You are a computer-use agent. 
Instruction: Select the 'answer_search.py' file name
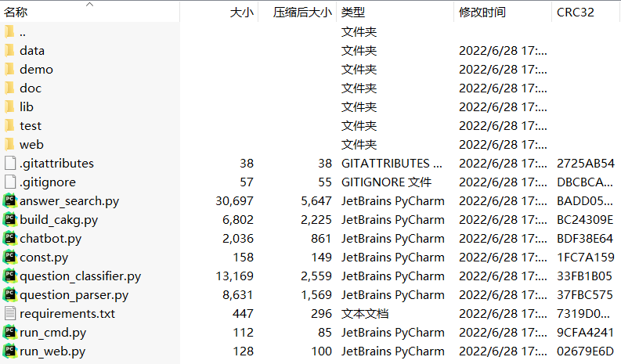pos(70,201)
